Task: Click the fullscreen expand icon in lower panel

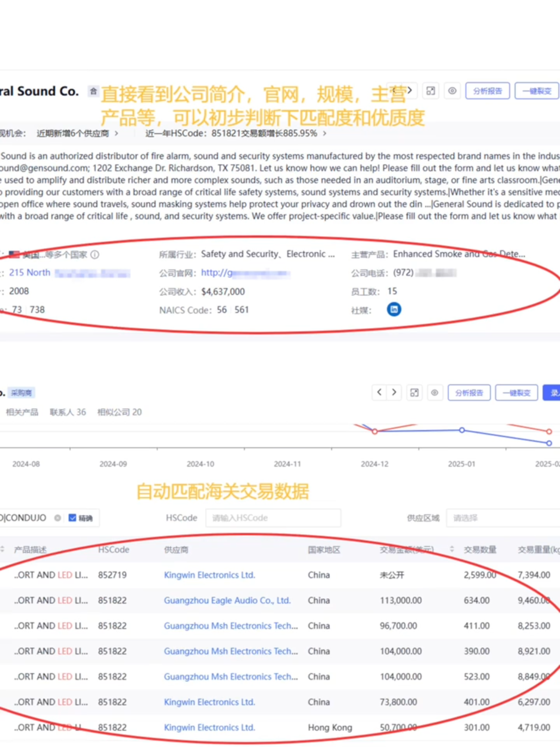Action: (x=415, y=393)
